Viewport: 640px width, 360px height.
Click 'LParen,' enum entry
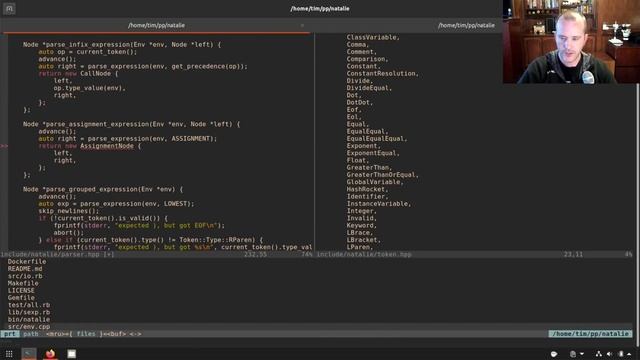tap(360, 247)
